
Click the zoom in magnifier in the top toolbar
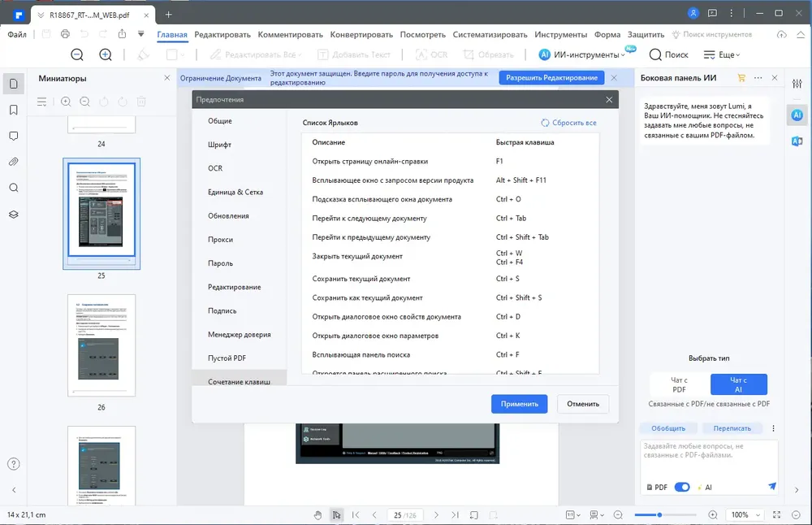tap(106, 54)
